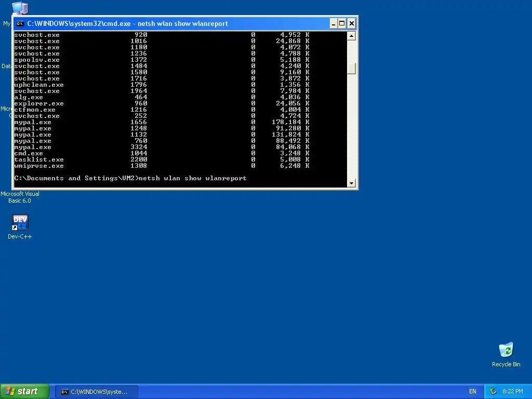532x399 pixels.
Task: Click the explorer.exe process name
Action: point(39,103)
